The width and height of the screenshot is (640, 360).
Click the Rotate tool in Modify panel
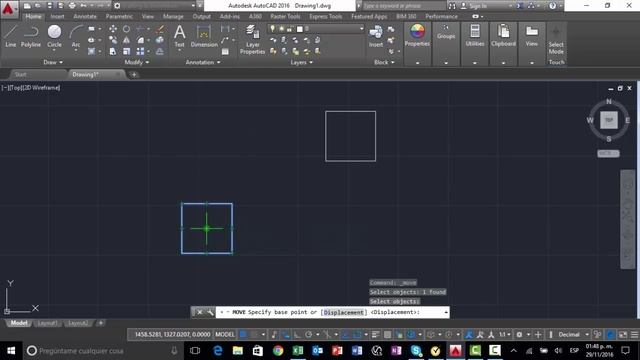coord(127,29)
